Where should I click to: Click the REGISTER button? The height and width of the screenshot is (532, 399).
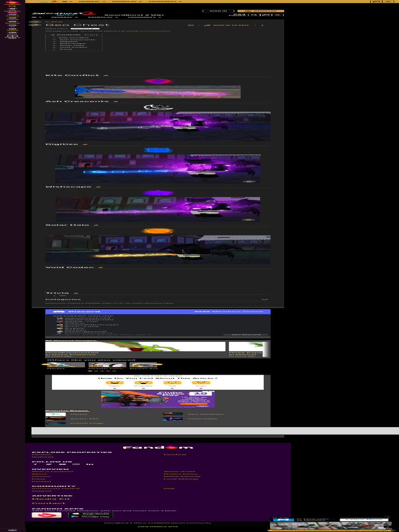pos(261,11)
